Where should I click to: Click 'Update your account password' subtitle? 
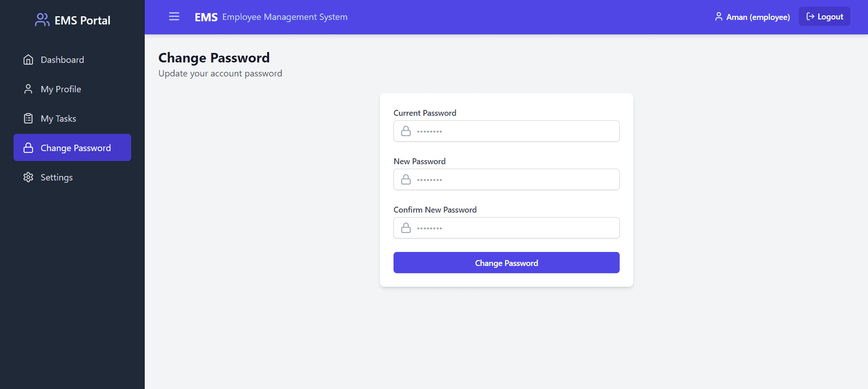pos(220,74)
